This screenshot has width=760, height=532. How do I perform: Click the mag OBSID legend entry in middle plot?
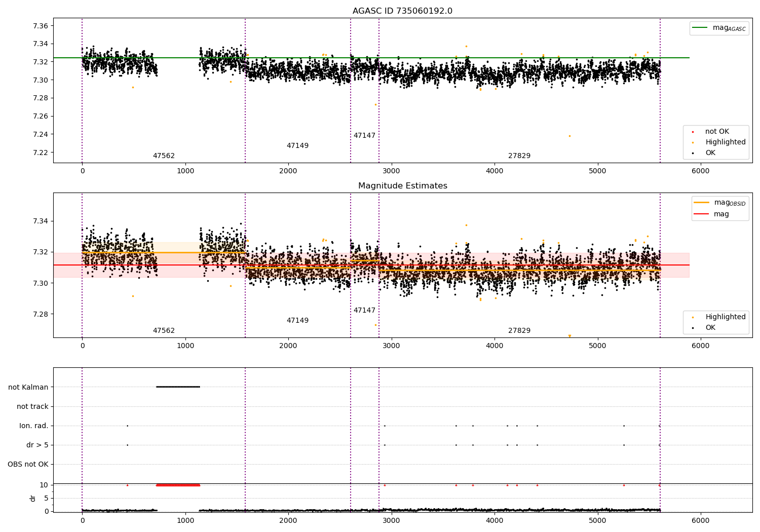(720, 203)
